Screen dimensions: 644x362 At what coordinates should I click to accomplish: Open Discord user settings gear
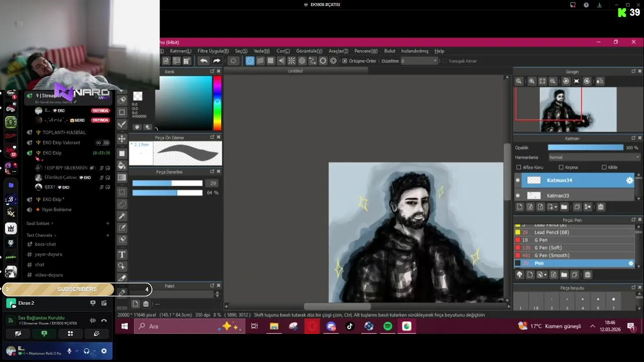[104, 351]
